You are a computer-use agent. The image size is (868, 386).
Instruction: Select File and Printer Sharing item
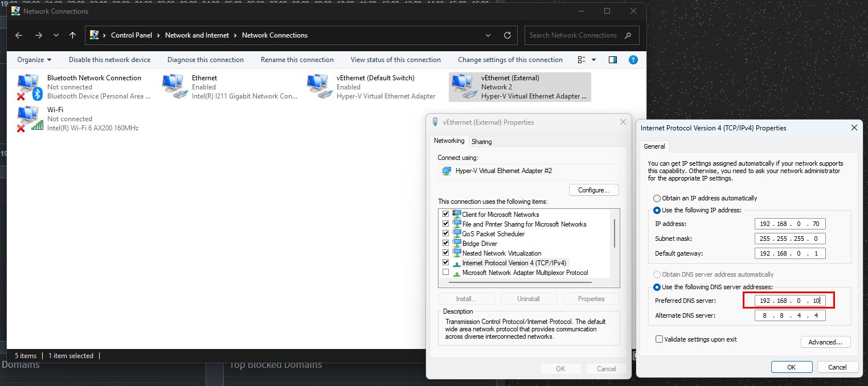[x=524, y=224]
